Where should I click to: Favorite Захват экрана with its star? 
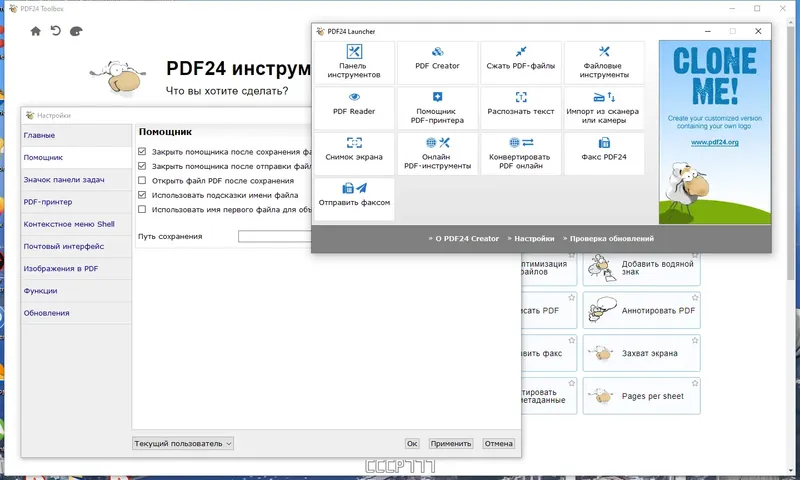[694, 340]
